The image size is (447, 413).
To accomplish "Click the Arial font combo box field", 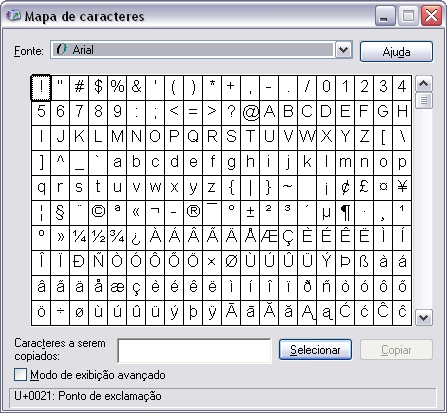I will 201,50.
